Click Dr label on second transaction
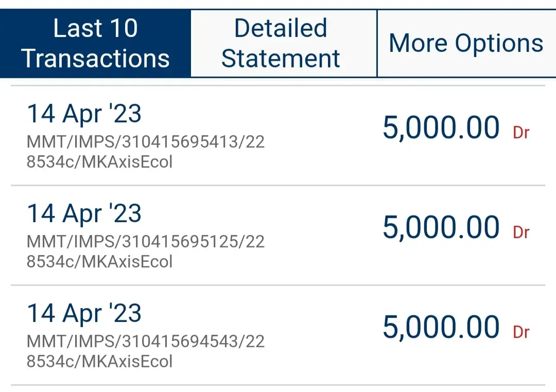The height and width of the screenshot is (392, 556). [x=521, y=233]
